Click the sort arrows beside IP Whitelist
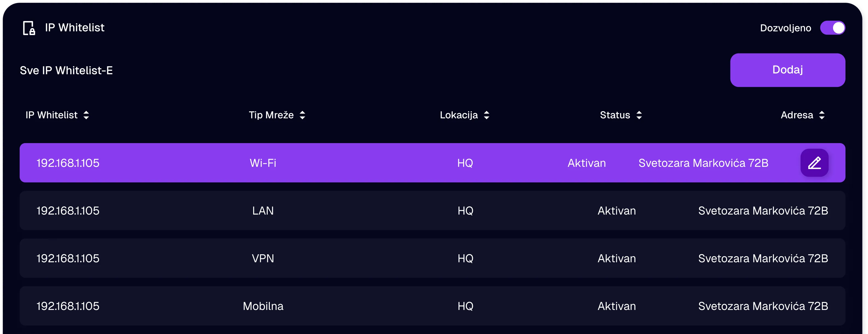868x334 pixels. (87, 115)
